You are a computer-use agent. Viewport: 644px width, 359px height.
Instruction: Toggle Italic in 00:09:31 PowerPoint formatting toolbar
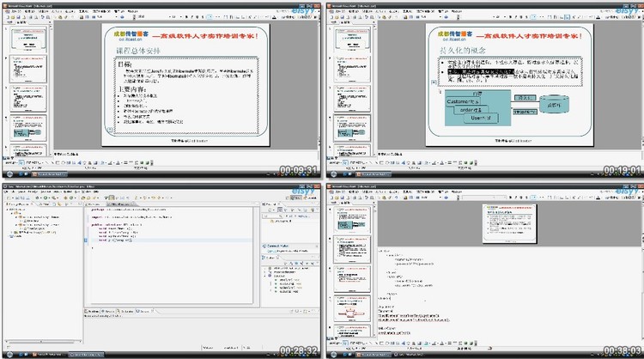coord(191,17)
